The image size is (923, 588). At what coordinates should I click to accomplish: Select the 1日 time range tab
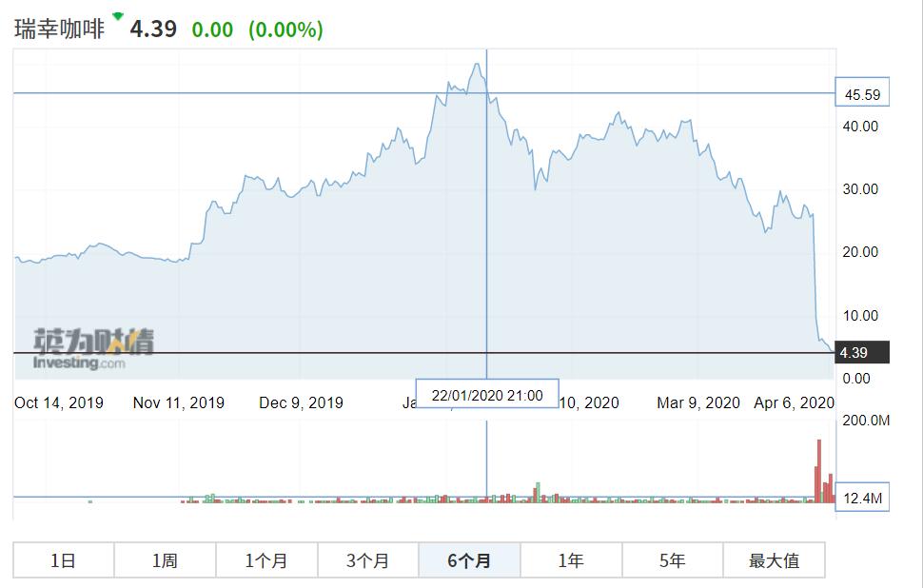63,560
